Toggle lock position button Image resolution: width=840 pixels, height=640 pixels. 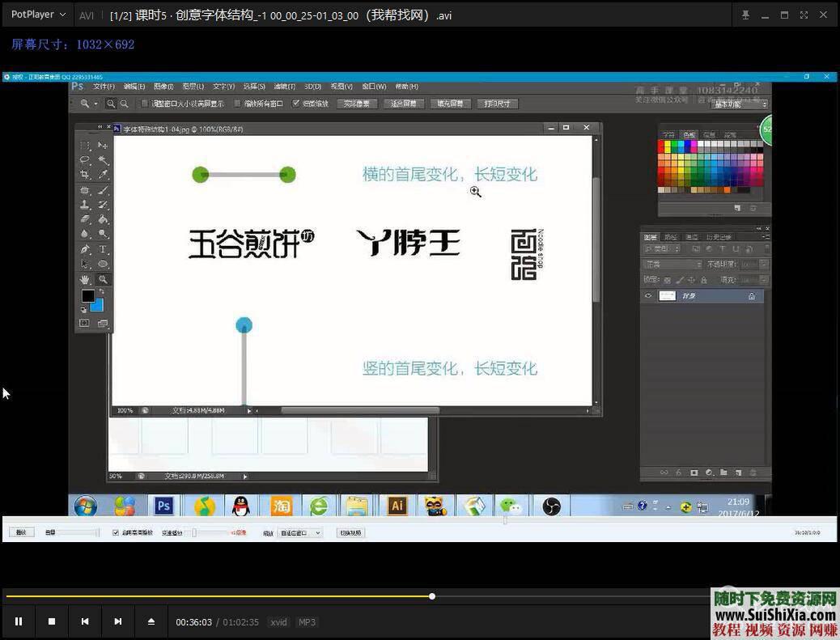(692, 280)
